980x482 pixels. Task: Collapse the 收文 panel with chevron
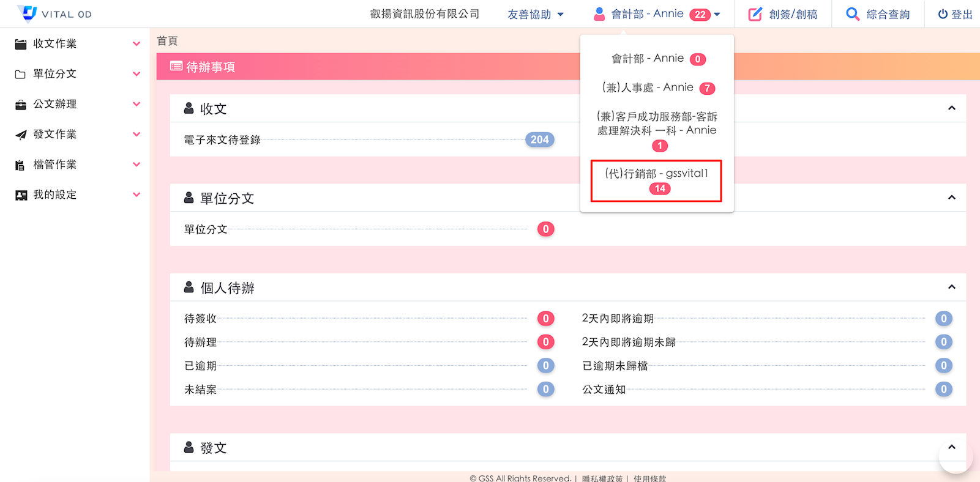point(951,108)
